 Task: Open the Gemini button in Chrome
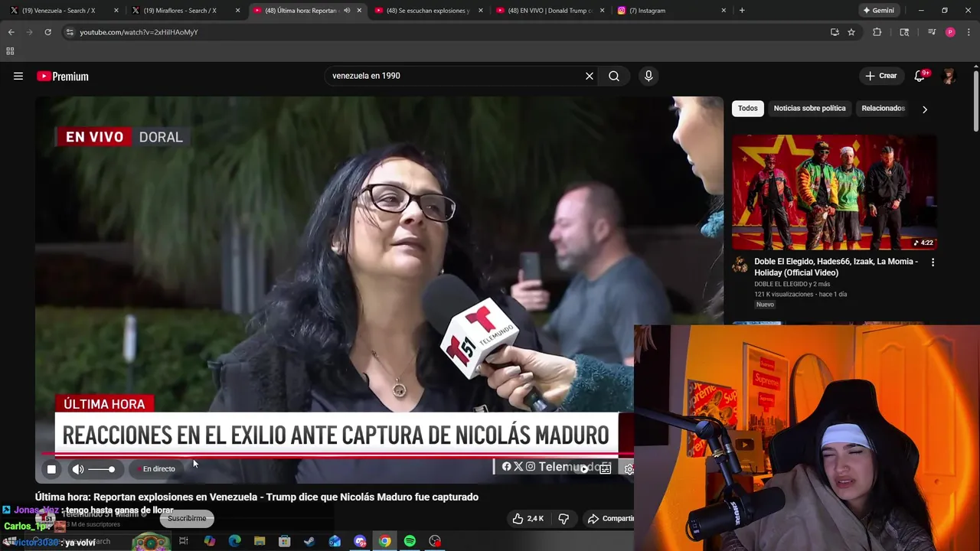click(878, 11)
